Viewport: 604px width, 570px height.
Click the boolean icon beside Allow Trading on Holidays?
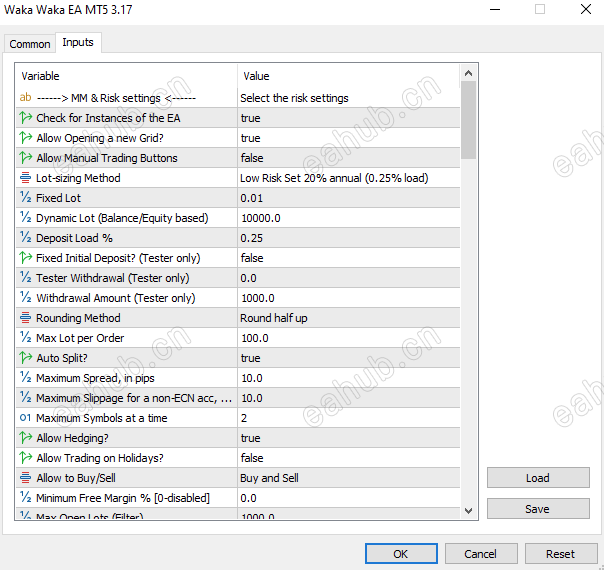[26, 458]
